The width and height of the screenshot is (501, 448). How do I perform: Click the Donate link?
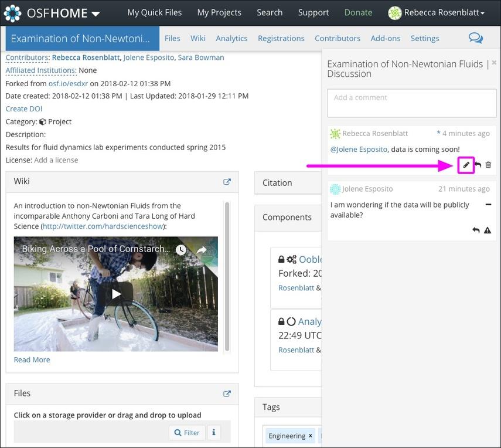[x=358, y=12]
